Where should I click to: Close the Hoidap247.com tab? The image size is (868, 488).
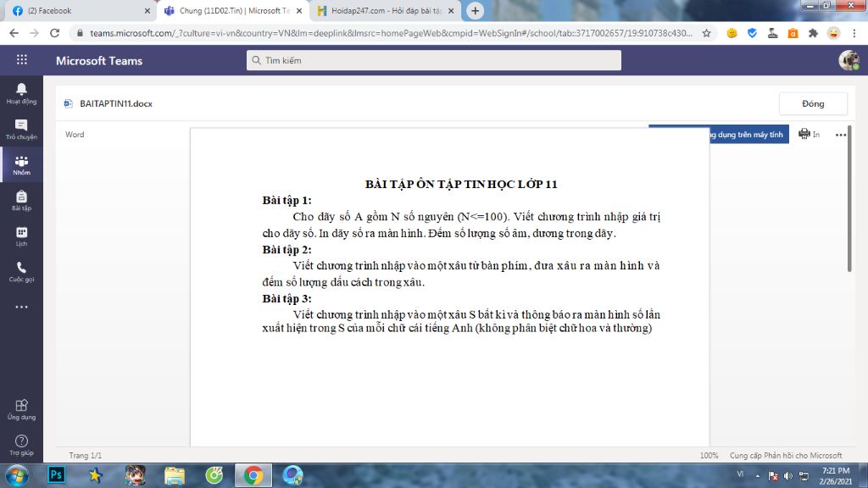(x=451, y=10)
